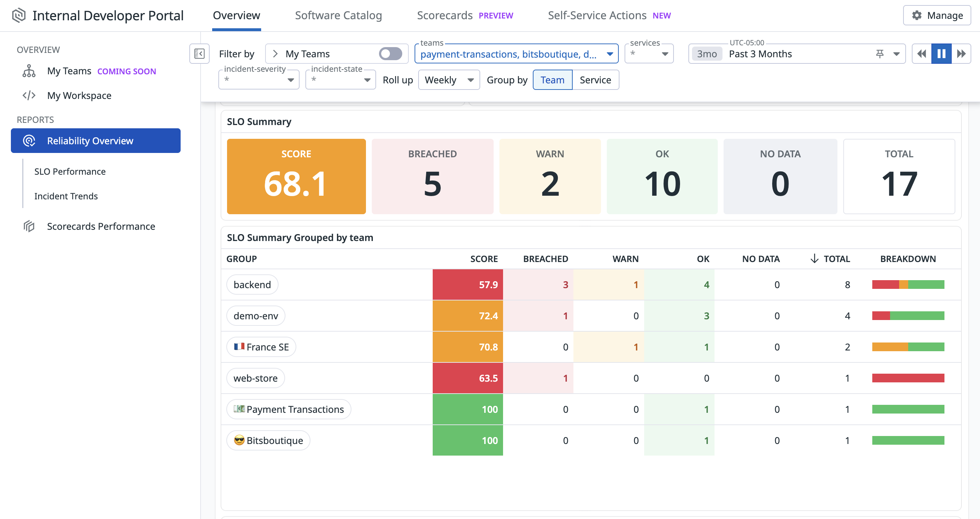Step the time range forward

961,54
